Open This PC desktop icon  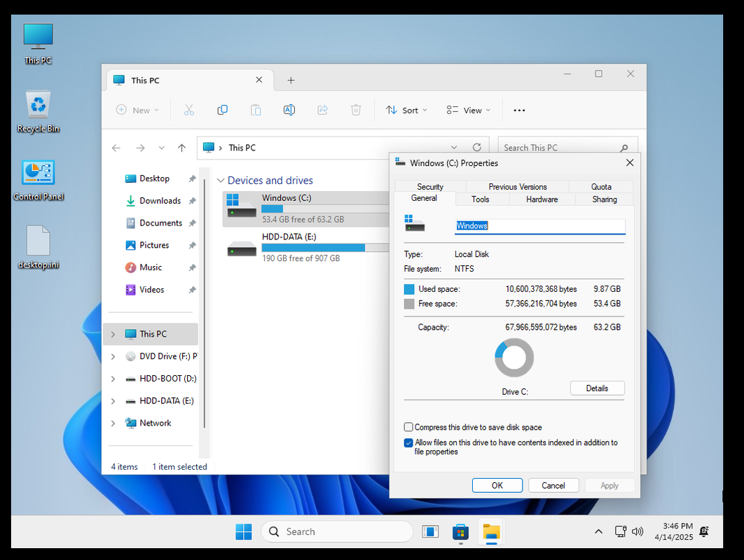(38, 43)
